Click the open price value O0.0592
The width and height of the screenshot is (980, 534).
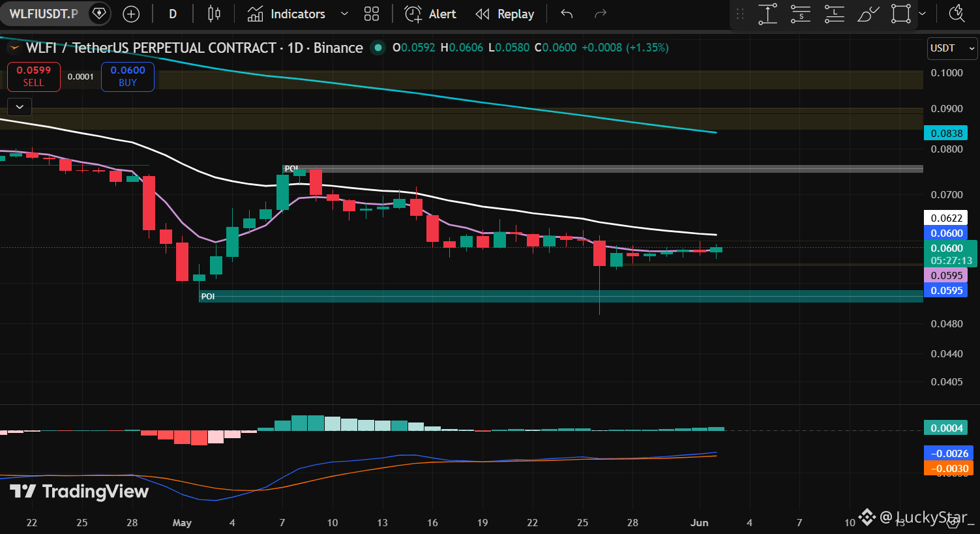(x=413, y=48)
